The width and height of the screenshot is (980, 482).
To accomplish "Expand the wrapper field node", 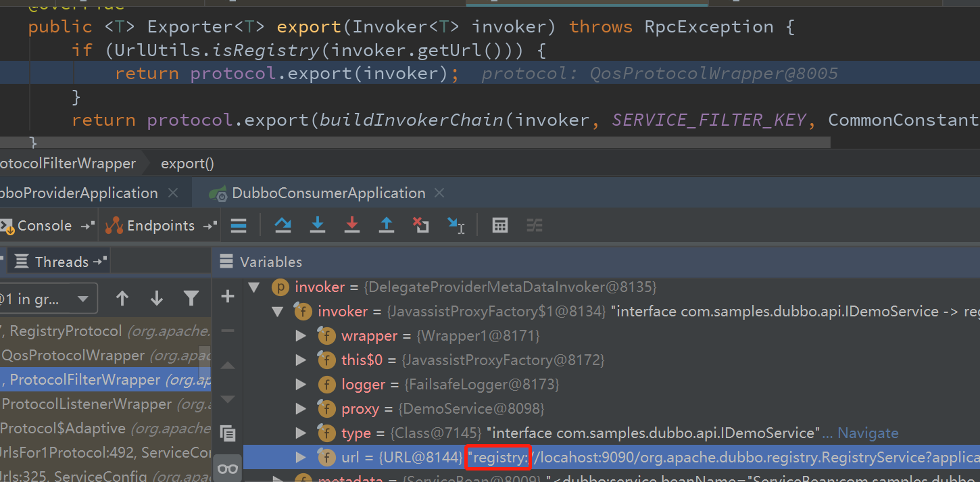I will (x=301, y=336).
